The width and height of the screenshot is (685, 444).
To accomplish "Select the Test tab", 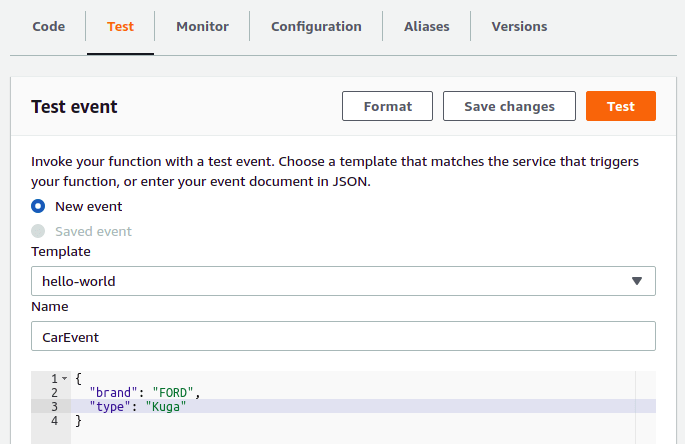I will tap(120, 27).
